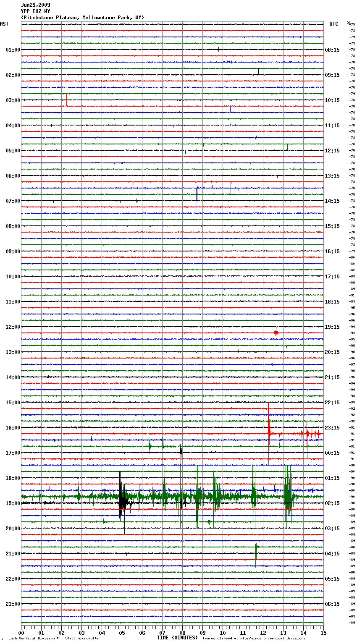The width and height of the screenshot is (357, 644).
Task: Click the Pitchstone Plateau location title
Action: tap(82, 18)
